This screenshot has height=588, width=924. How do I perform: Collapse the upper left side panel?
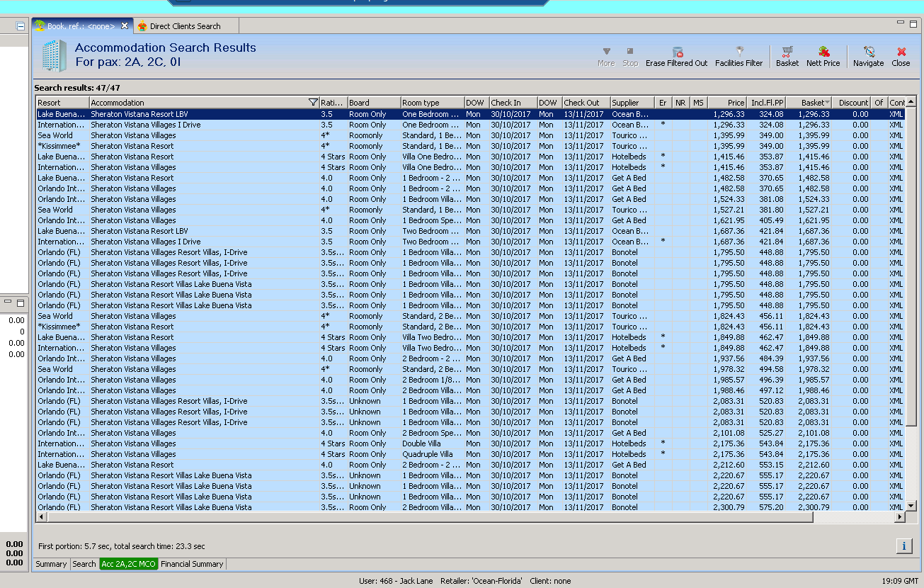[21, 26]
